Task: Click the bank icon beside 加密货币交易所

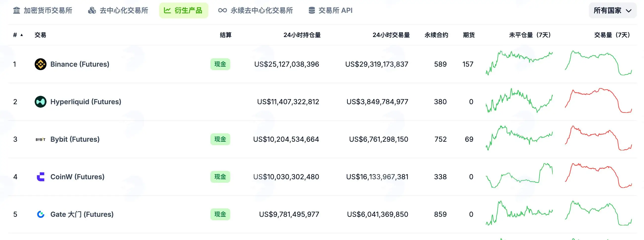Action: click(x=17, y=10)
